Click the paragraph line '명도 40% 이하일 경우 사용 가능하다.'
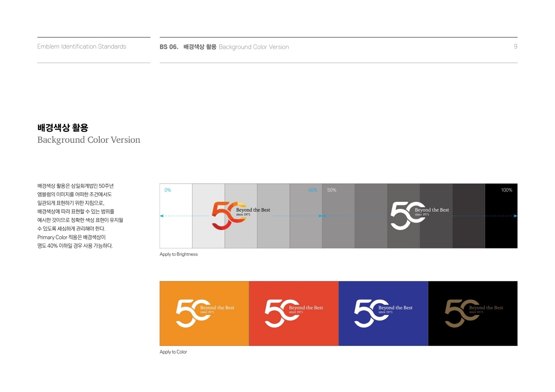The width and height of the screenshot is (555, 392). 75,246
